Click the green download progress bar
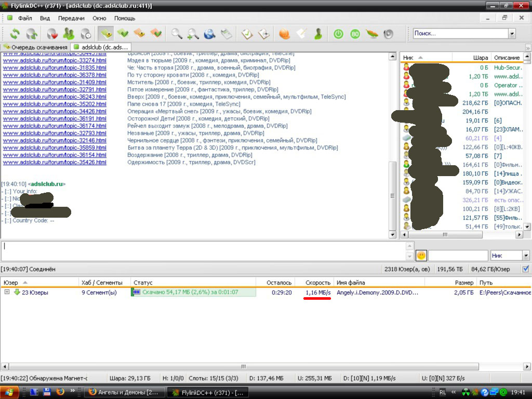The image size is (532, 399). [193, 292]
